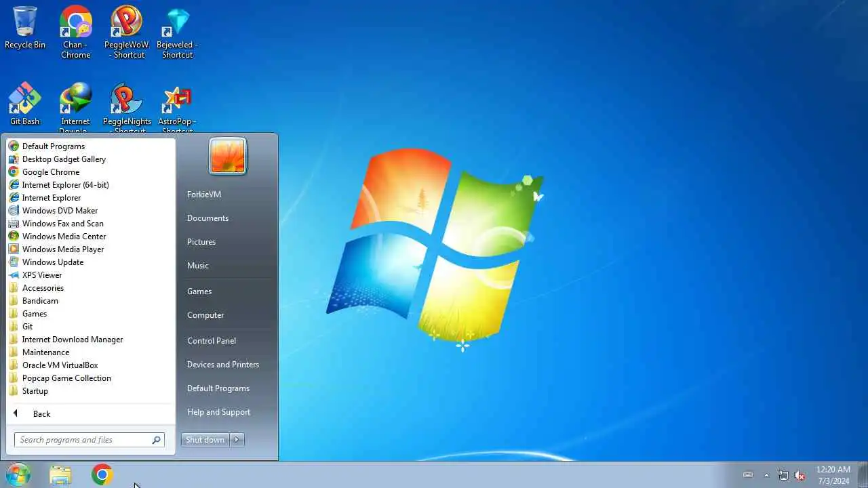Launch Google Chrome from the programs list
Image resolution: width=868 pixels, height=488 pixels.
pos(91,172)
